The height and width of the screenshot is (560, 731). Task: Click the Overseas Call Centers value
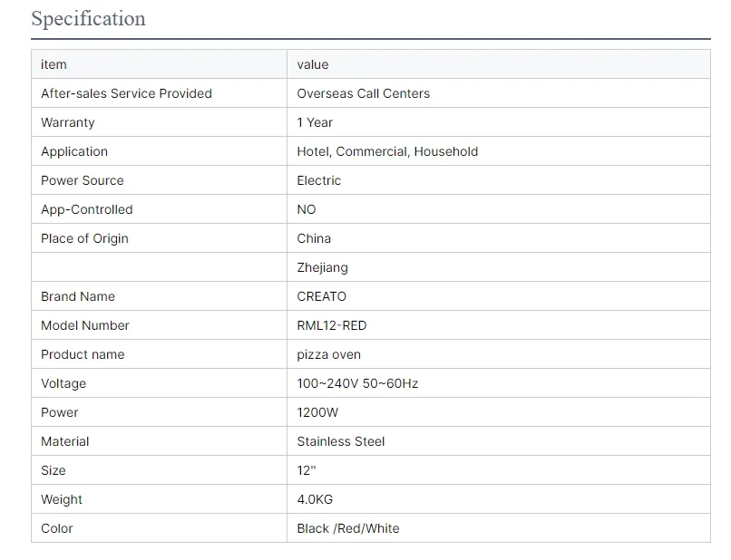click(x=363, y=93)
